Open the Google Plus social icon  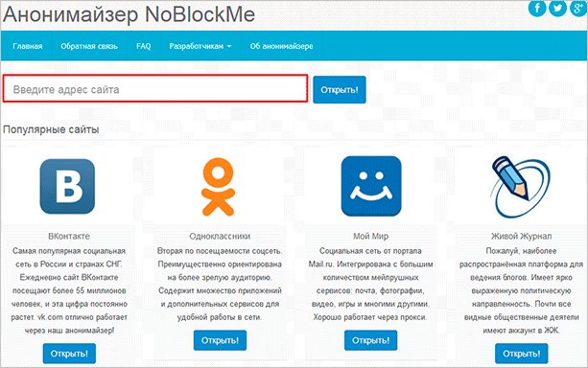578,8
